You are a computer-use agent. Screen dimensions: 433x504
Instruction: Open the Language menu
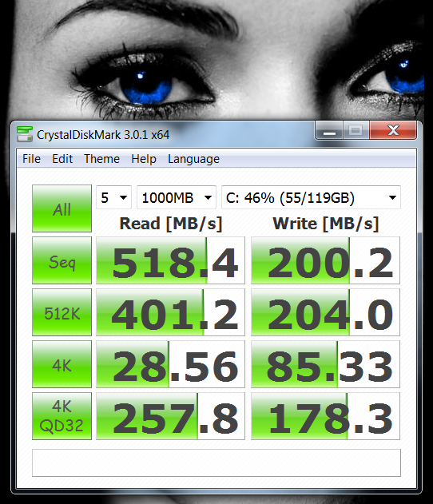[193, 159]
